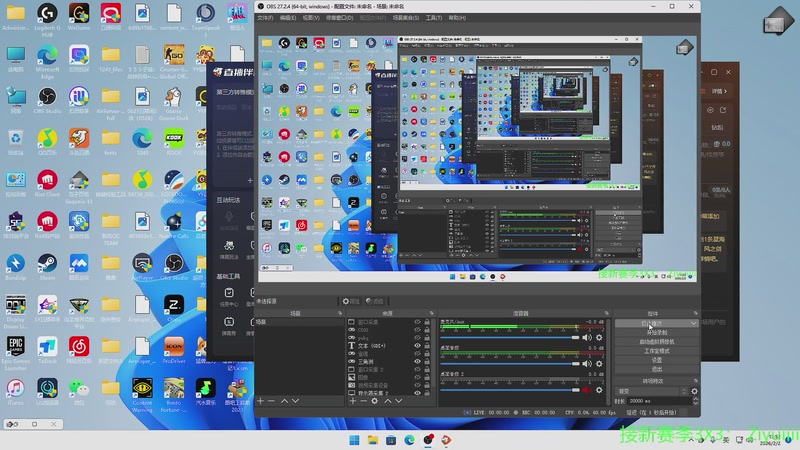Screen dimensions: 800x450
Task: Launch Counter-Strike Global Offensive desktop icon
Action: tap(174, 61)
